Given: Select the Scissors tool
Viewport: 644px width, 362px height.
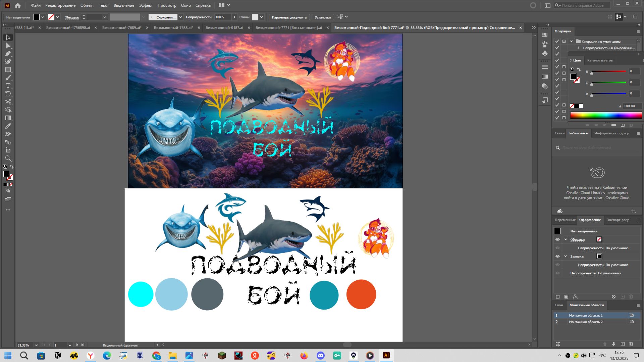Looking at the screenshot, I should (x=8, y=102).
